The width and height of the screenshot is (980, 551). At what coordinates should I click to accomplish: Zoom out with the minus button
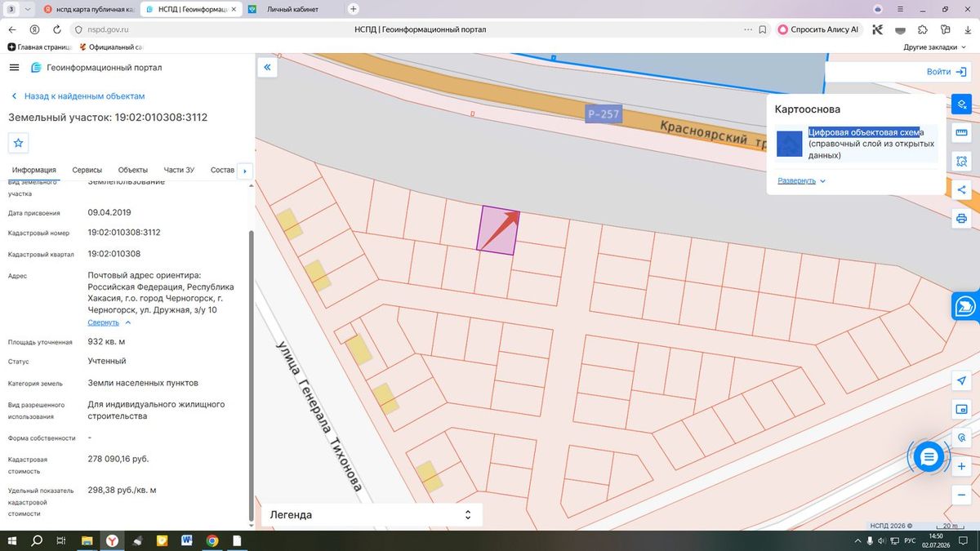961,495
